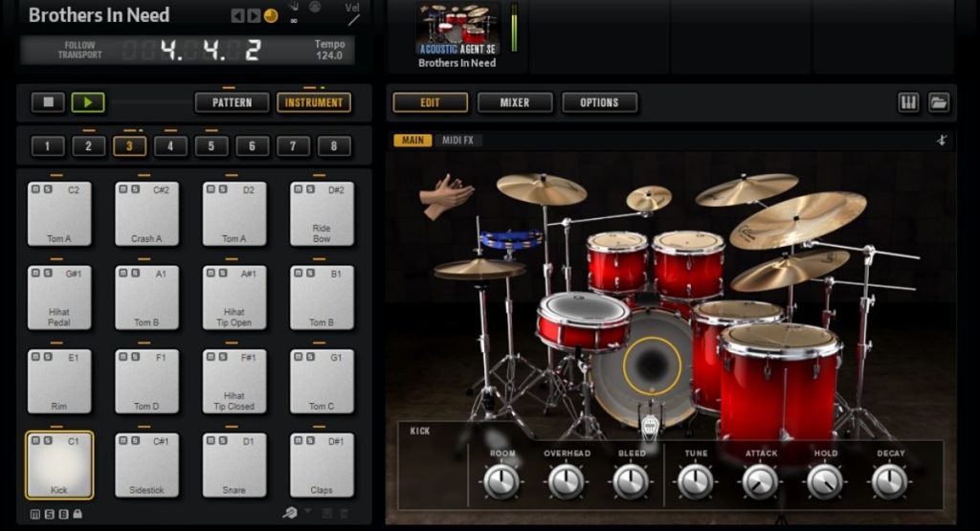Click the snare drum in the kit picture
The height and width of the screenshot is (531, 980).
[583, 321]
